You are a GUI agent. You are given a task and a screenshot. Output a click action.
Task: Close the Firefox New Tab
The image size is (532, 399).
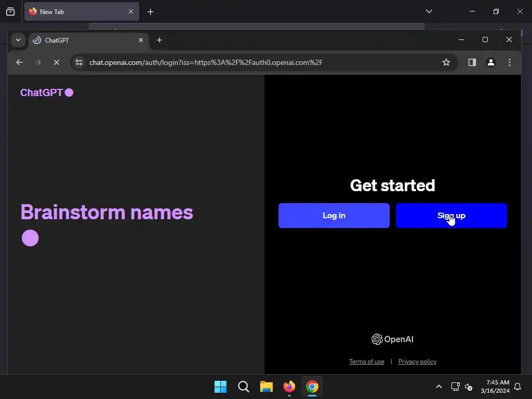[131, 11]
